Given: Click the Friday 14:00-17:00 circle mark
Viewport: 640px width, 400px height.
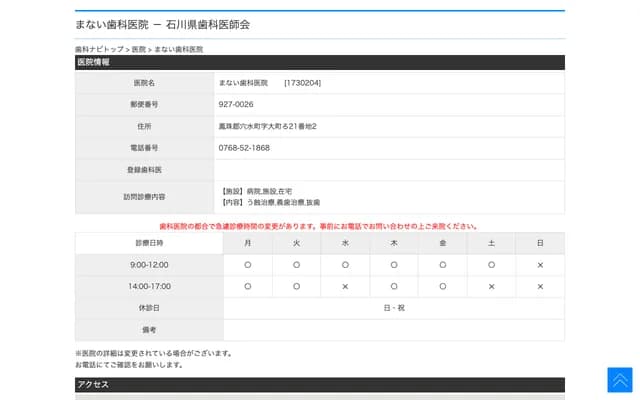Looking at the screenshot, I should (442, 286).
